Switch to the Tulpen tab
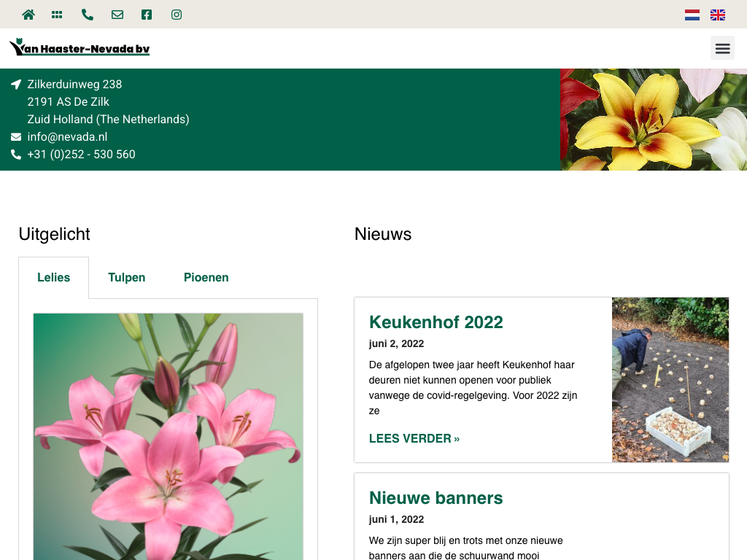Viewport: 747px width, 560px height. point(127,278)
